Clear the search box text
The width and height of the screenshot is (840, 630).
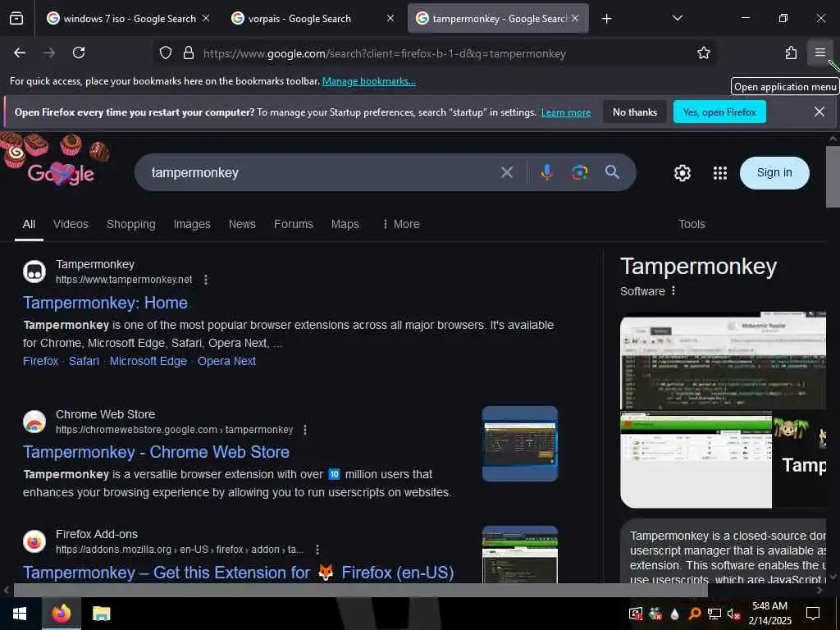click(x=507, y=172)
